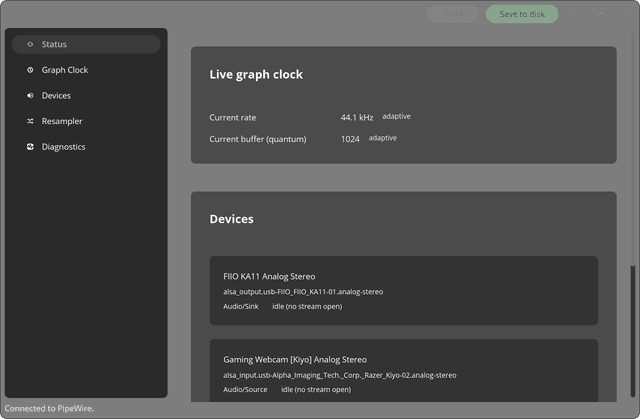Maximize the window using the title bar
640x419 pixels.
click(600, 14)
